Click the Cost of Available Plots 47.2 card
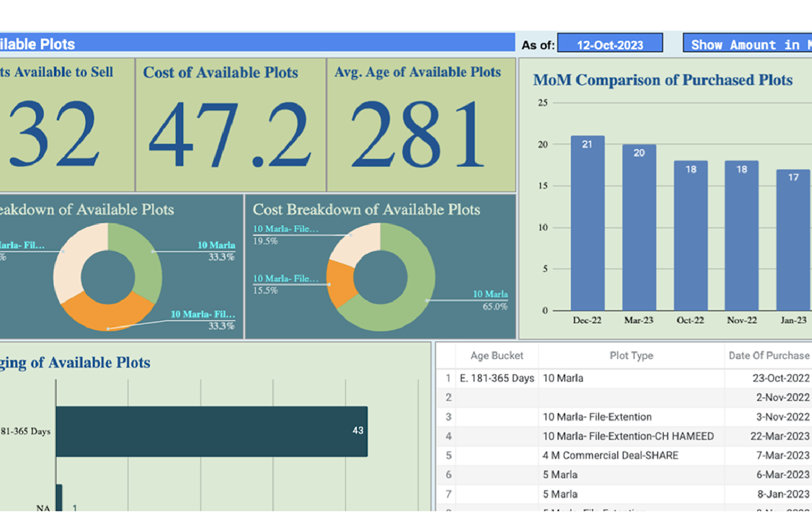Screen dimensions: 812x528 point(230,125)
